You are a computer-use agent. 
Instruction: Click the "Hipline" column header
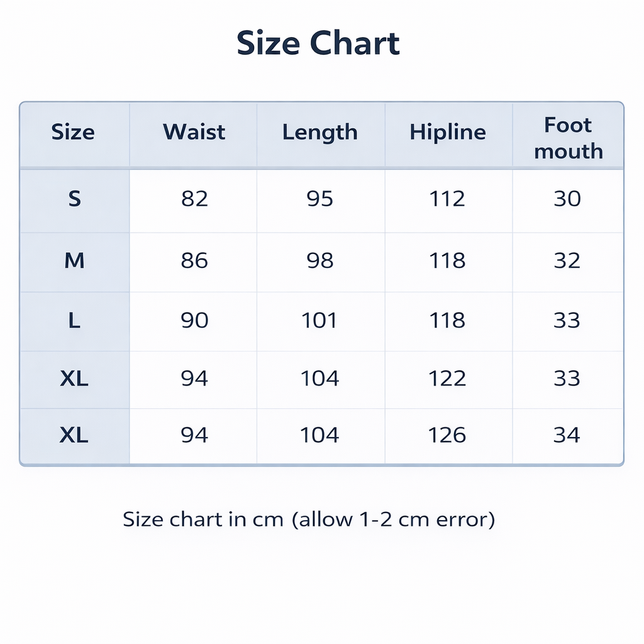coord(447,132)
